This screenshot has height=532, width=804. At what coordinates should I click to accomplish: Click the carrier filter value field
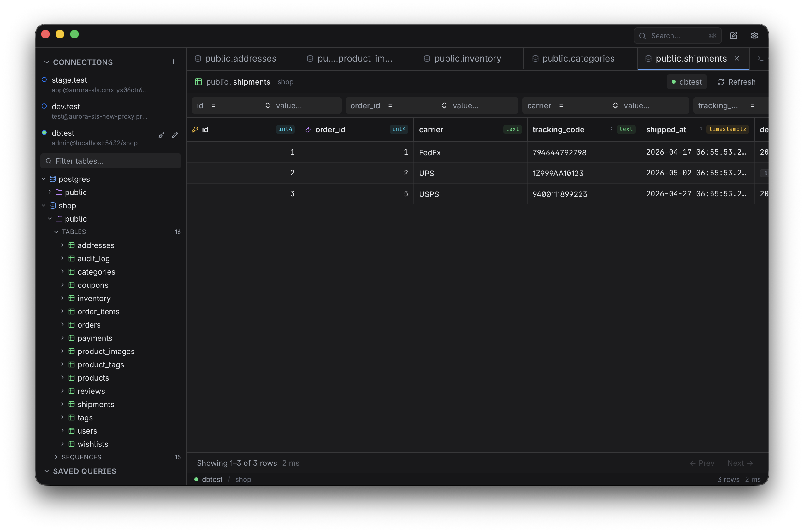click(x=655, y=105)
